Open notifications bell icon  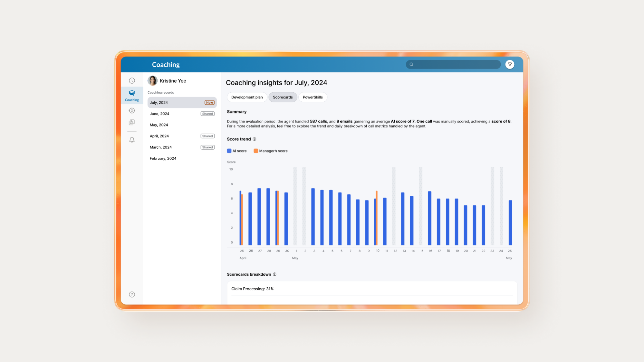coord(132,140)
